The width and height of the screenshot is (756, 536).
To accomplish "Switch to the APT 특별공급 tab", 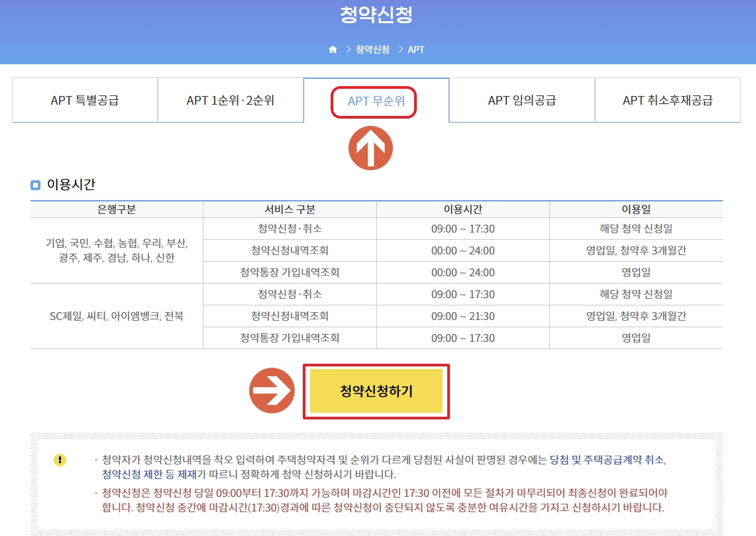I will 84,99.
